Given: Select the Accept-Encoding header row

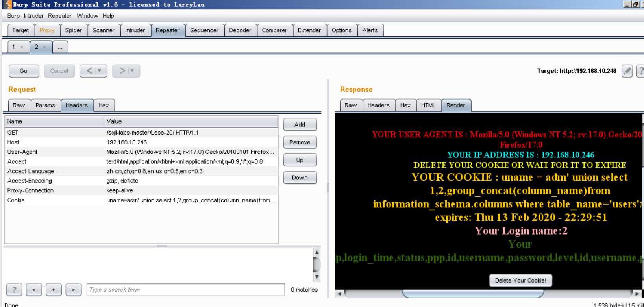Looking at the screenshot, I should coord(141,181).
